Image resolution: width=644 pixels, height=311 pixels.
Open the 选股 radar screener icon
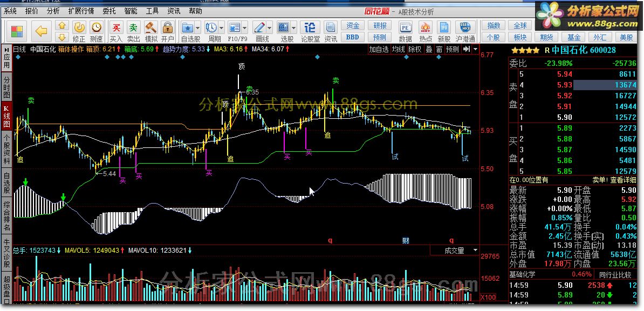coord(283,28)
